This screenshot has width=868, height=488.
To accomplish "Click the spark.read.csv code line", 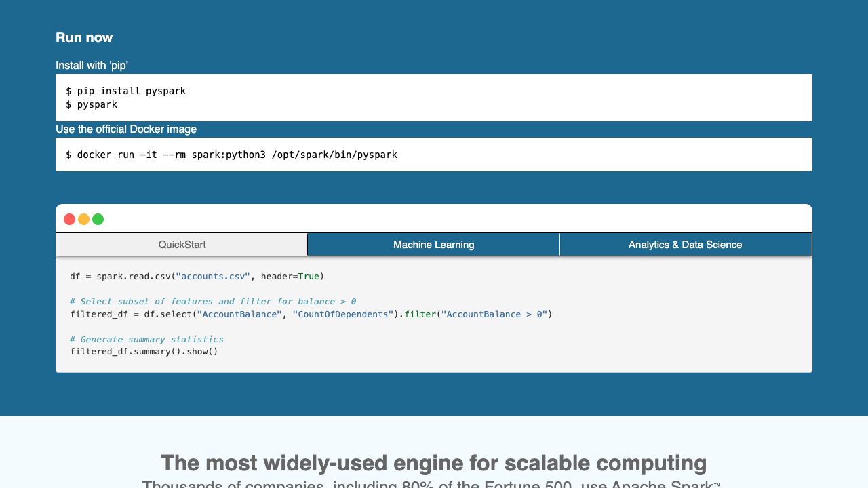I will [197, 277].
